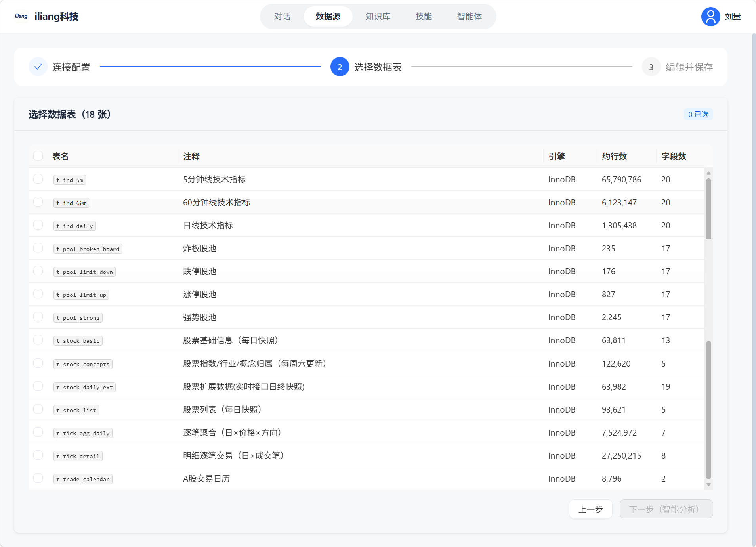This screenshot has width=756, height=547.
Task: Open the 技能 tab
Action: click(424, 16)
